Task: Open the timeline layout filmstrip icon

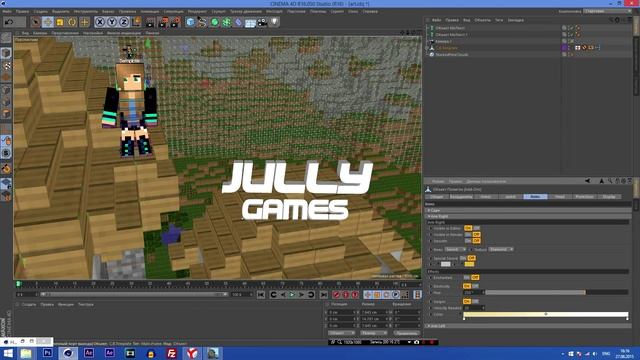Action: 417,295
